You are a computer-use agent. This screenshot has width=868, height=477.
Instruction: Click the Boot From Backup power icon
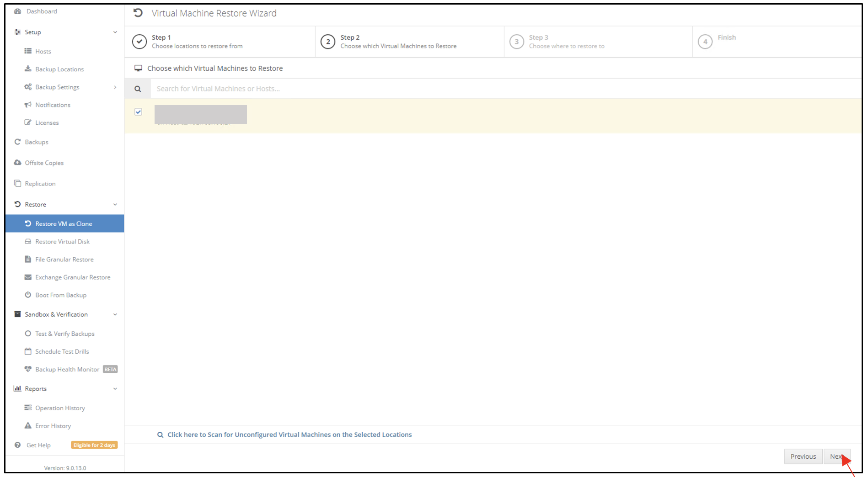pyautogui.click(x=28, y=295)
